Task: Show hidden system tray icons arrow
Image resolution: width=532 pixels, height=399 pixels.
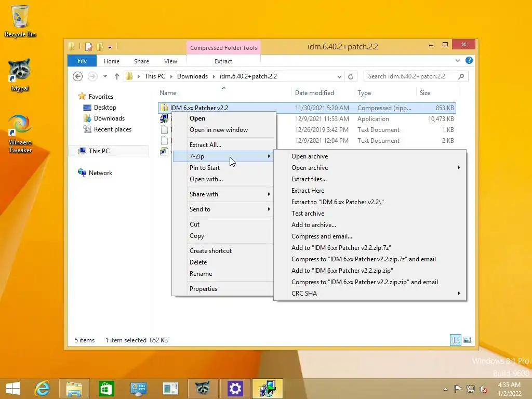Action: pos(445,389)
